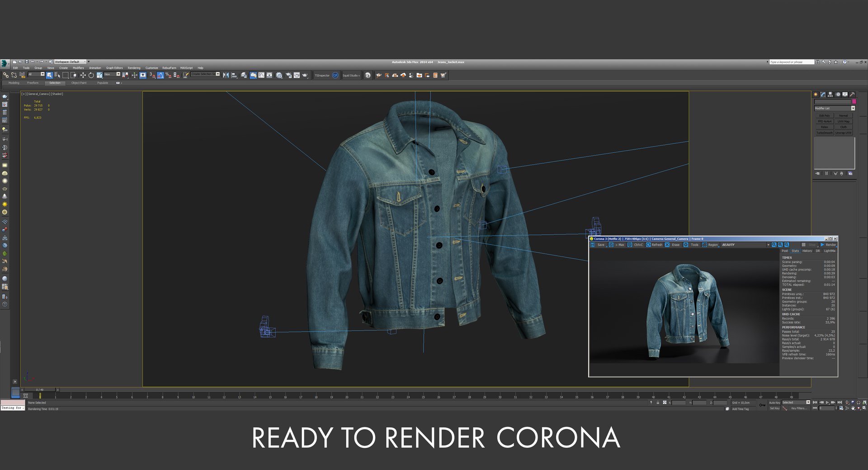The image size is (868, 470).
Task: Open the Modify tab in command panel
Action: tap(823, 95)
